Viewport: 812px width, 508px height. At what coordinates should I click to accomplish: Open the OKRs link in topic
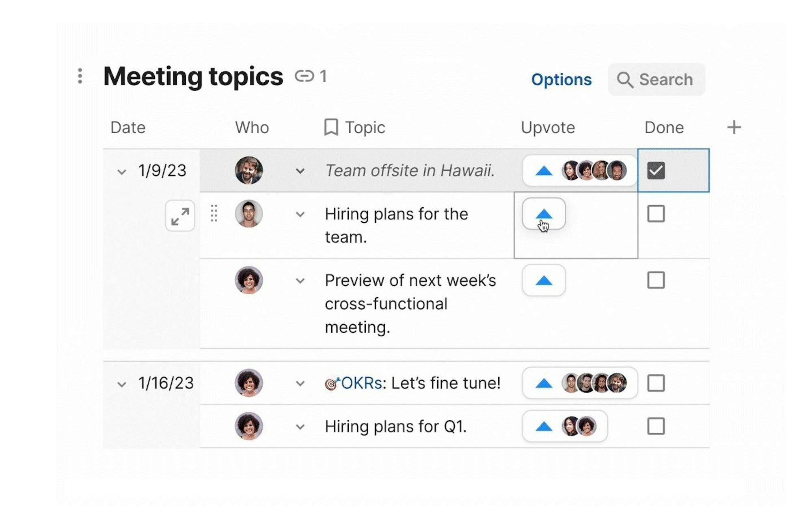click(361, 383)
